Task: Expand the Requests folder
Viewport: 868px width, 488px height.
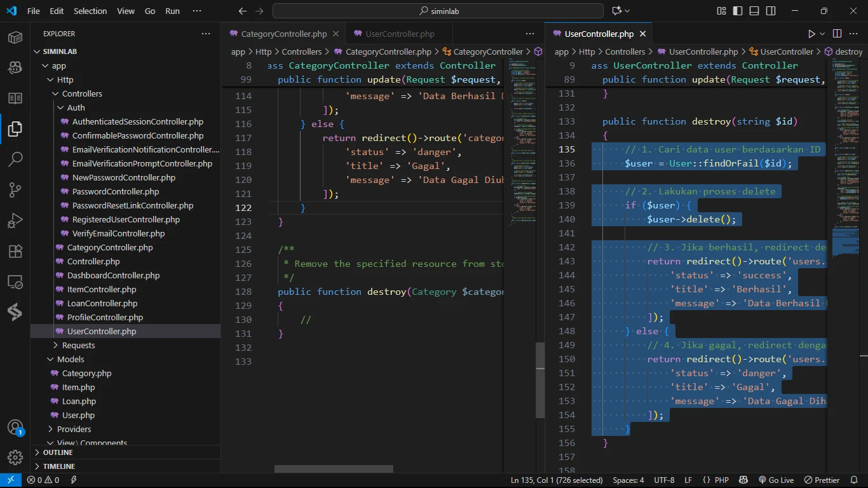Action: (78, 345)
